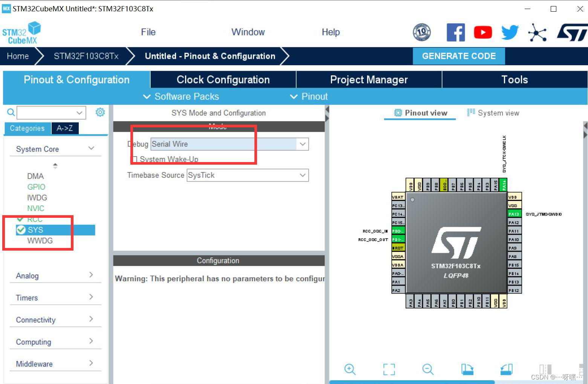This screenshot has height=384, width=588.
Task: Select NVIC in System Core list
Action: pyautogui.click(x=36, y=208)
